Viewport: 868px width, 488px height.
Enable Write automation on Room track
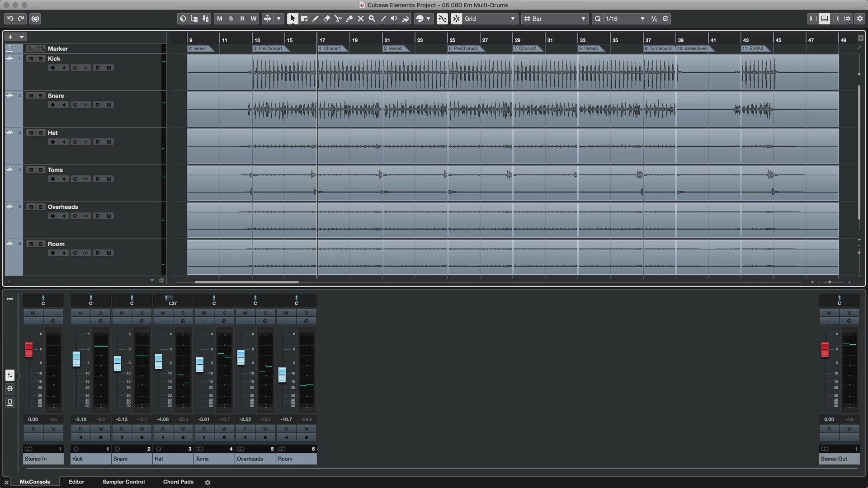point(108,253)
